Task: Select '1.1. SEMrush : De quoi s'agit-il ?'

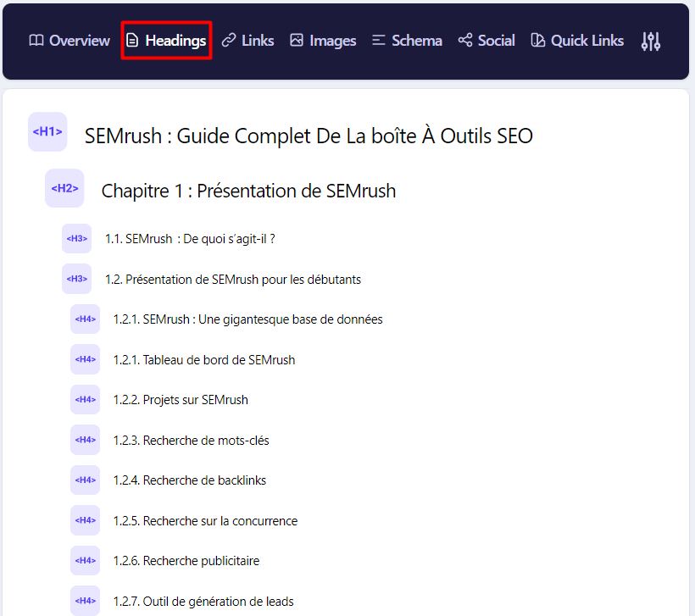Action: [190, 239]
